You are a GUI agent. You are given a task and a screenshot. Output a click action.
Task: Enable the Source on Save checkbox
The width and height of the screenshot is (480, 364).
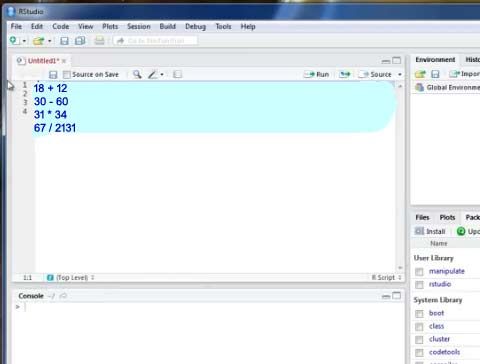click(x=67, y=75)
